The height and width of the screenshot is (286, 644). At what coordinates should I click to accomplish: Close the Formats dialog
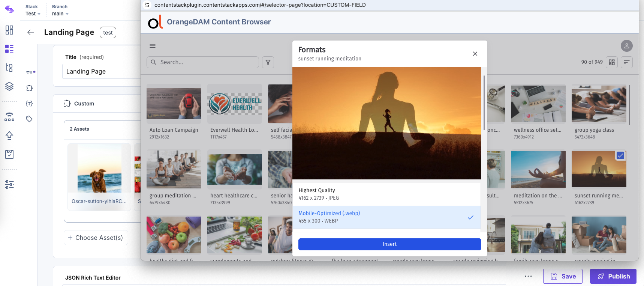click(x=475, y=54)
